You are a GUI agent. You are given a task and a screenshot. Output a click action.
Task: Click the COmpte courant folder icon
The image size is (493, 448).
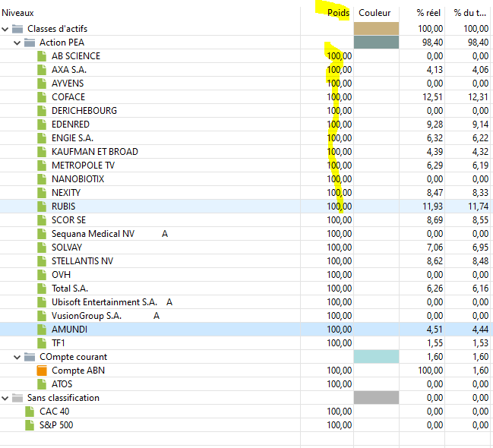tap(30, 357)
